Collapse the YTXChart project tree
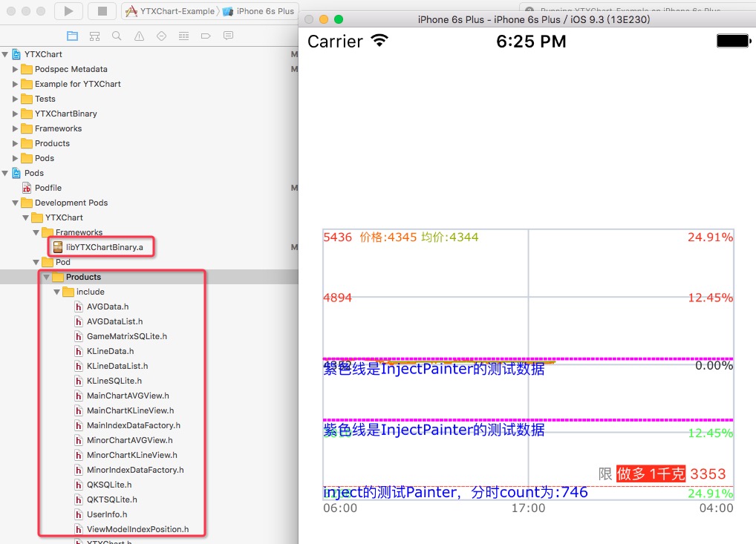This screenshot has height=544, width=756. (x=6, y=54)
